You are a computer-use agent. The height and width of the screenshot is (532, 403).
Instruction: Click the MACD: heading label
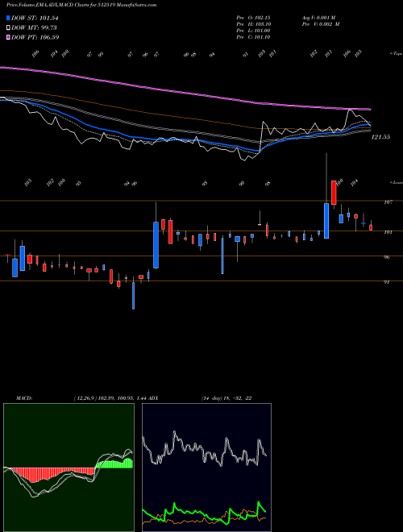(24, 398)
